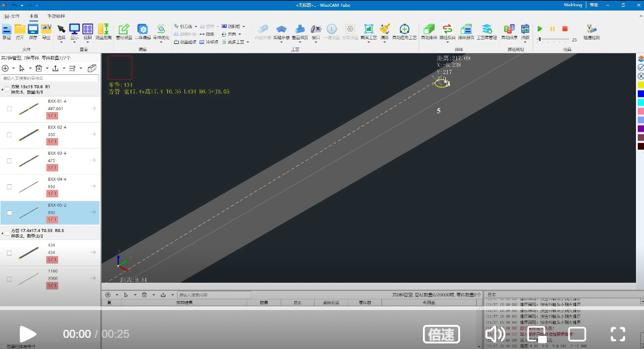Image resolution: width=644 pixels, height=349 pixels.
Task: Toggle checkbox of selected part BXX-05-2
Action: (9, 213)
